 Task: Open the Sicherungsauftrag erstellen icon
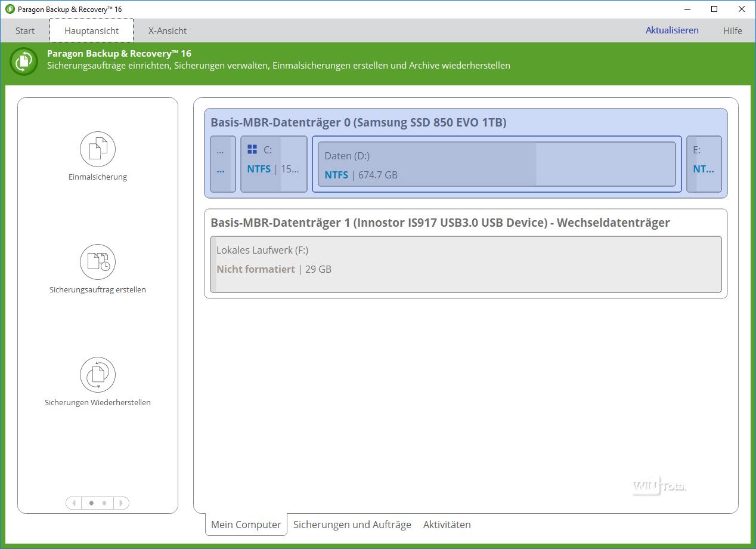(x=98, y=262)
